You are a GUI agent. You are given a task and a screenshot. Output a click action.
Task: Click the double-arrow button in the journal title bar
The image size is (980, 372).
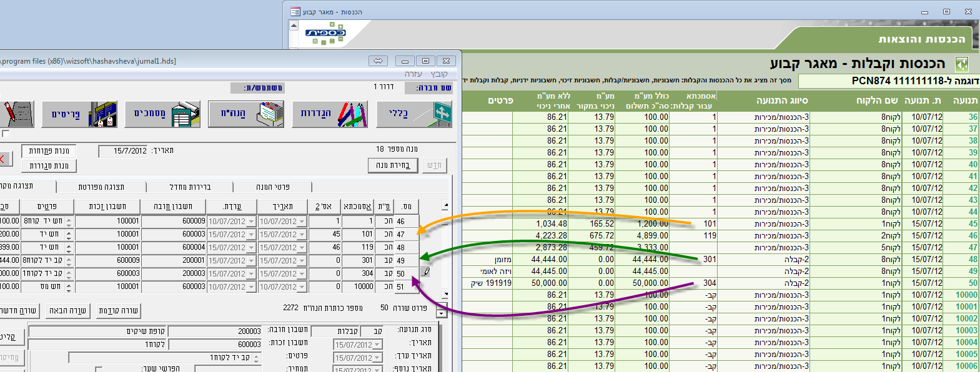(378, 61)
